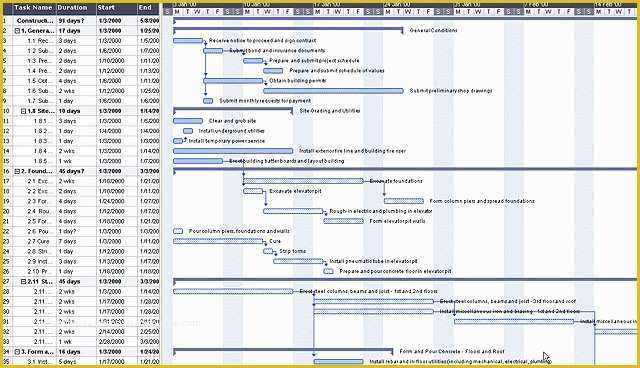Select the 'Strip forms' Gantt bar

(x=268, y=251)
